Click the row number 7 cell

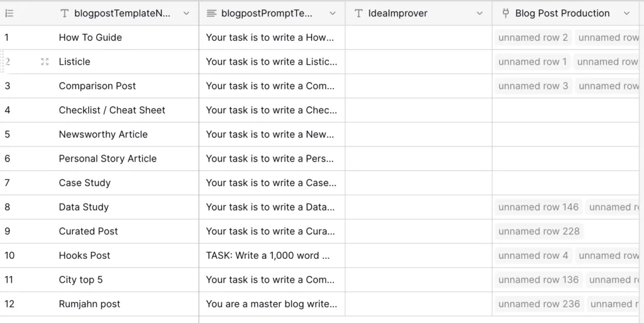point(8,183)
